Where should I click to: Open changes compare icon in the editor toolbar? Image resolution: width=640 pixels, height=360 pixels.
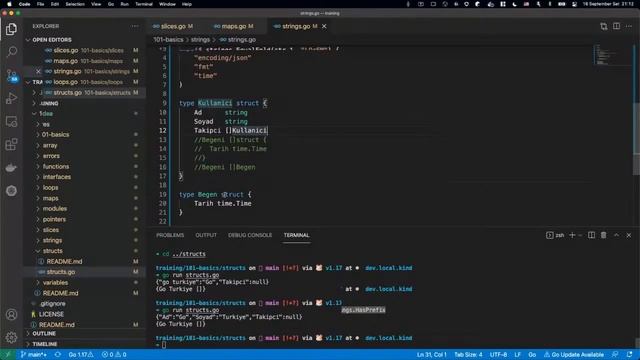(x=604, y=27)
